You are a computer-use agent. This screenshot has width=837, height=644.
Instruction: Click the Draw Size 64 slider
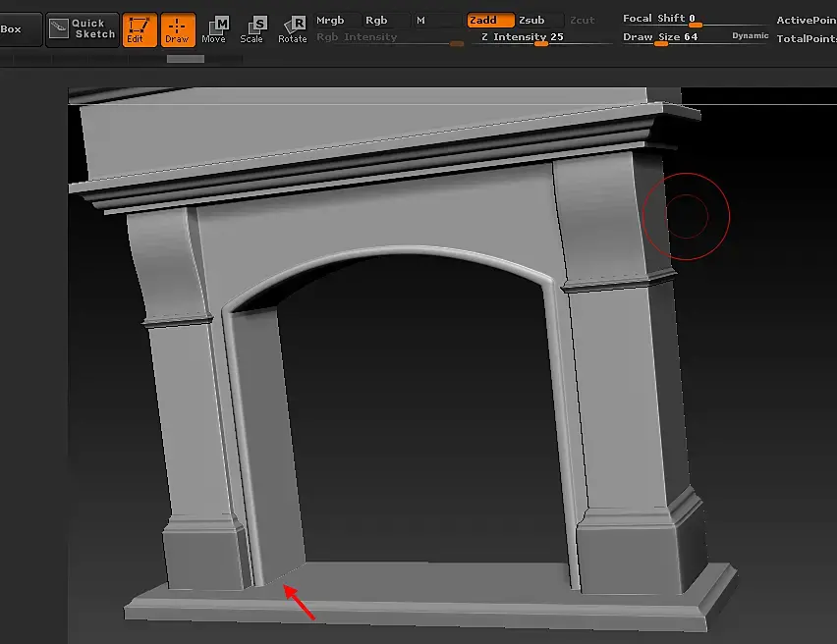point(674,38)
